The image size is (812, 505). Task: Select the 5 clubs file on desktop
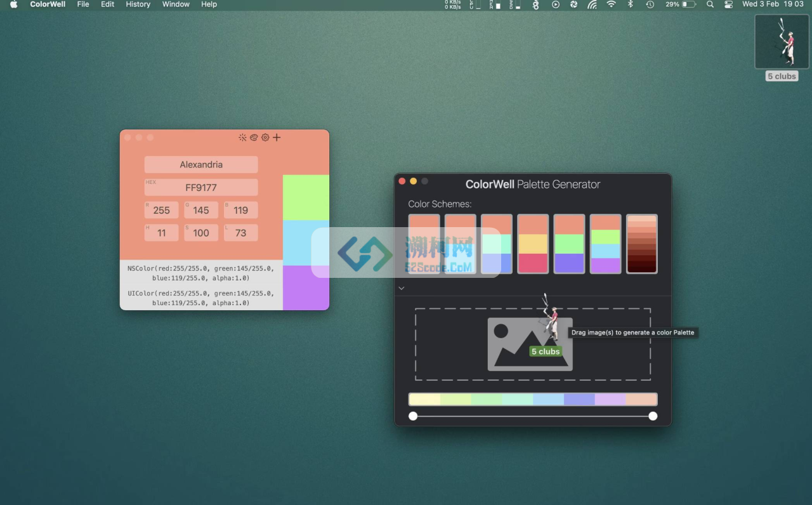[782, 48]
